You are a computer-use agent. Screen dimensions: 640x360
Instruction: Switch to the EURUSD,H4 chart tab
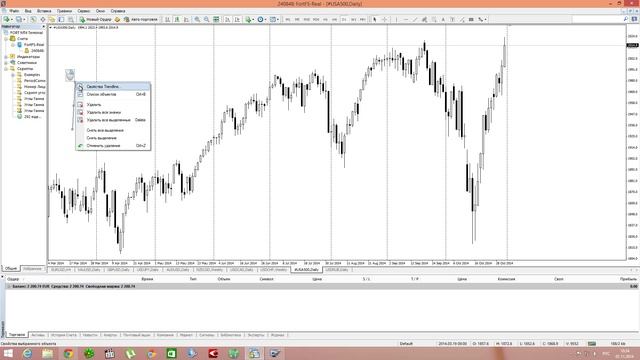coord(61,270)
